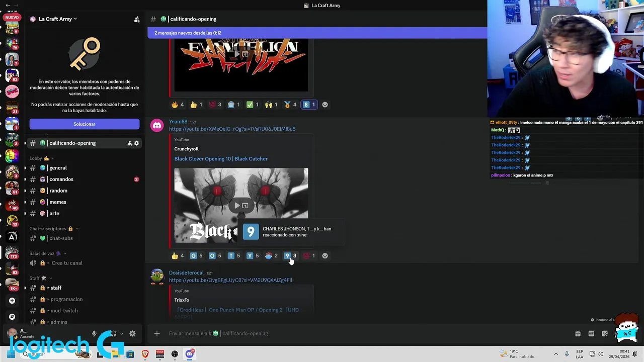This screenshot has height=362, width=644.
Task: Open the general channel
Action: tap(84, 168)
